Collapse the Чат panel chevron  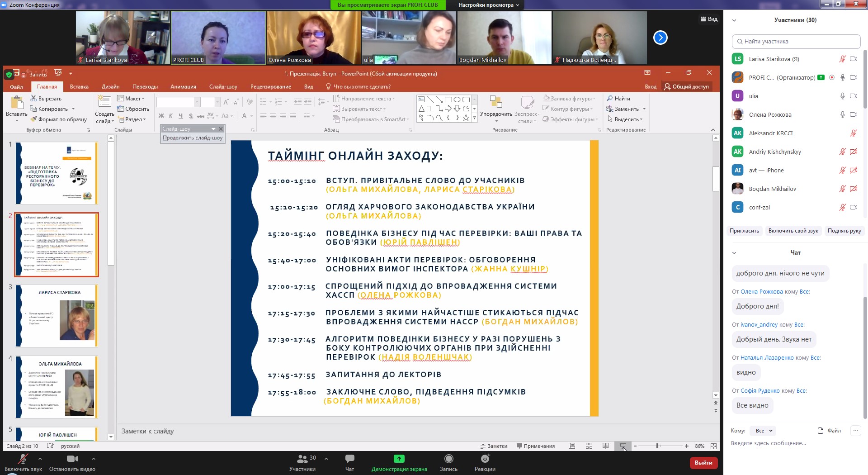coord(734,253)
